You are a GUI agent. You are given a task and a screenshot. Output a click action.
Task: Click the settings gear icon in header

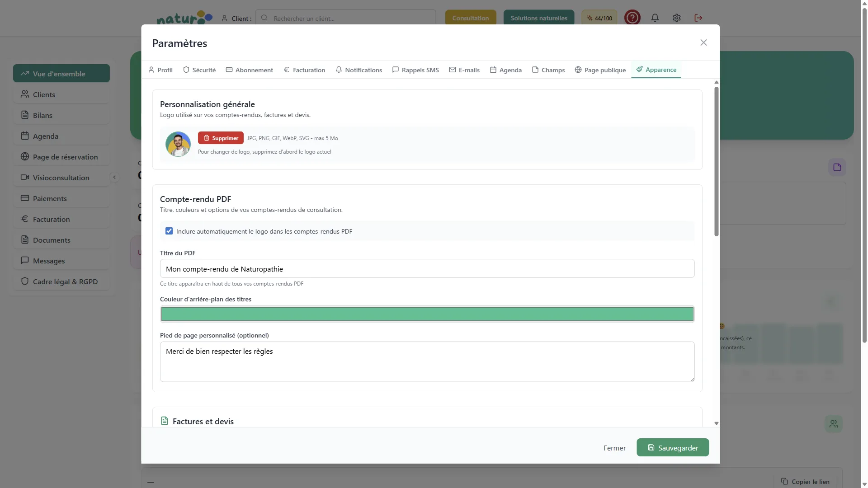tap(676, 18)
